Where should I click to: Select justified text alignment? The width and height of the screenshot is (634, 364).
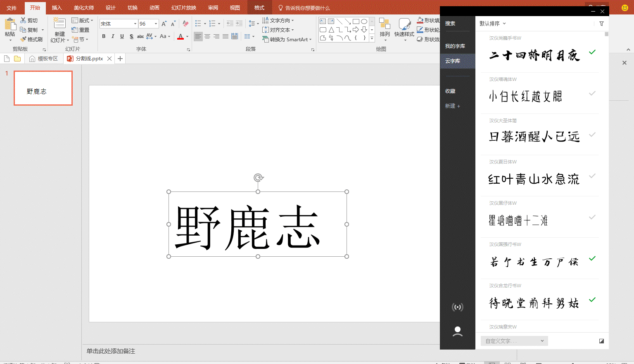click(x=226, y=36)
